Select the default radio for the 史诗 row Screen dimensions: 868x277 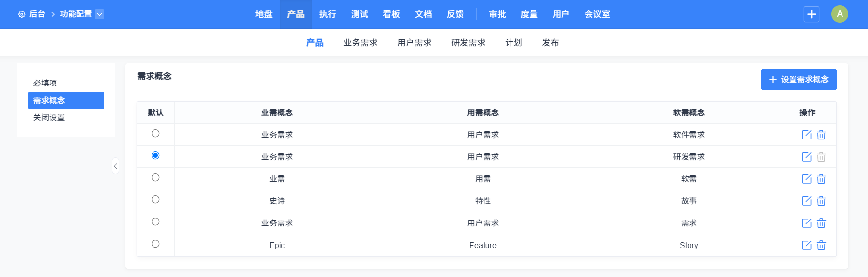155,199
